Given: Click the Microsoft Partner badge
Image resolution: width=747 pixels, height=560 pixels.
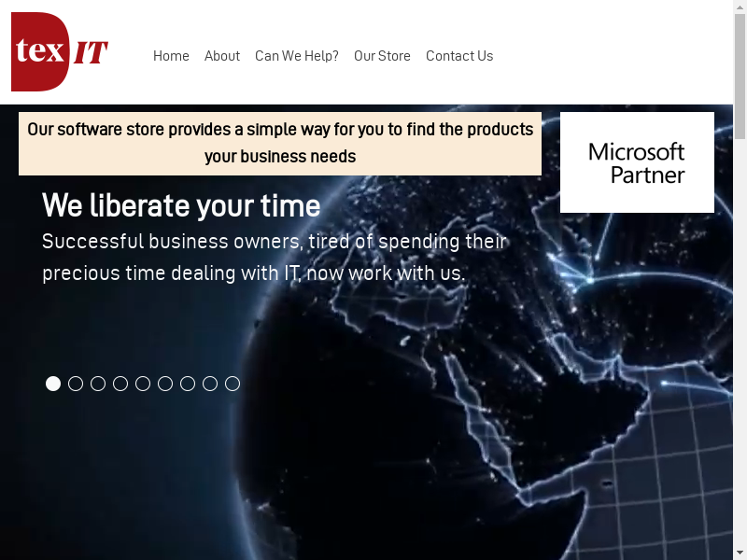Looking at the screenshot, I should coord(637,162).
